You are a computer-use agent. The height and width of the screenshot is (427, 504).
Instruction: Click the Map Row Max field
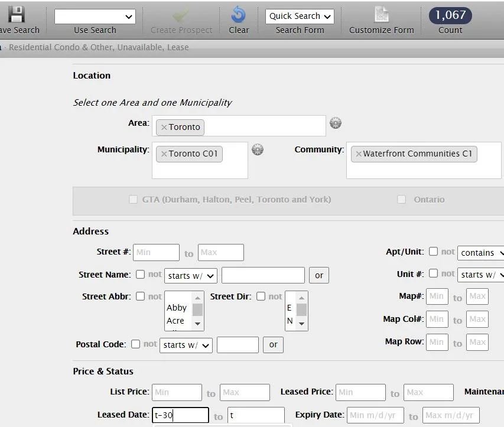click(477, 343)
